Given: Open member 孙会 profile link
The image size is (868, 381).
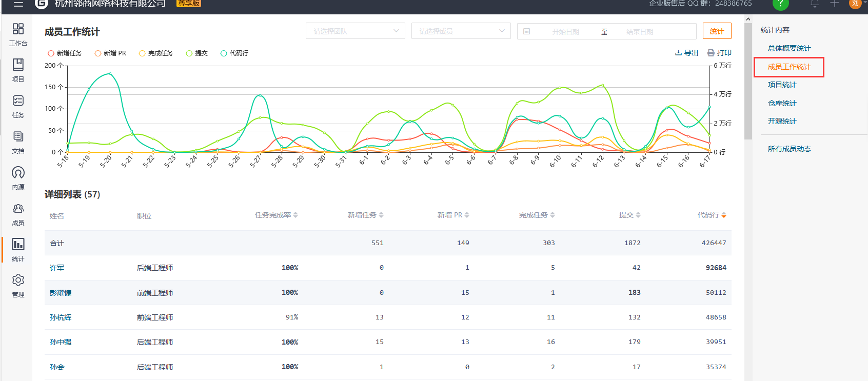Looking at the screenshot, I should [57, 367].
